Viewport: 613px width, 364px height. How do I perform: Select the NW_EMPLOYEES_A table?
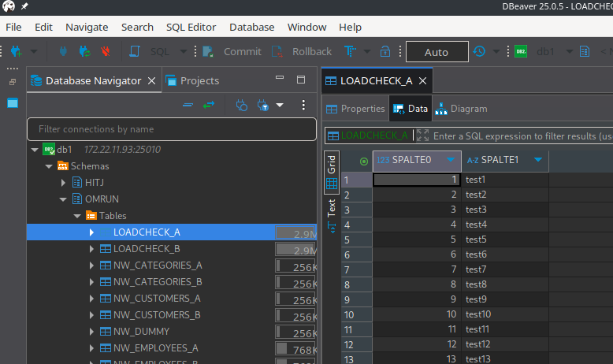tap(155, 348)
